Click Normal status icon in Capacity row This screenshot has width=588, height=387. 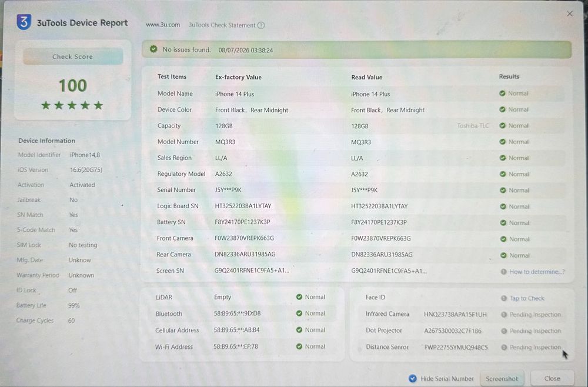point(503,126)
